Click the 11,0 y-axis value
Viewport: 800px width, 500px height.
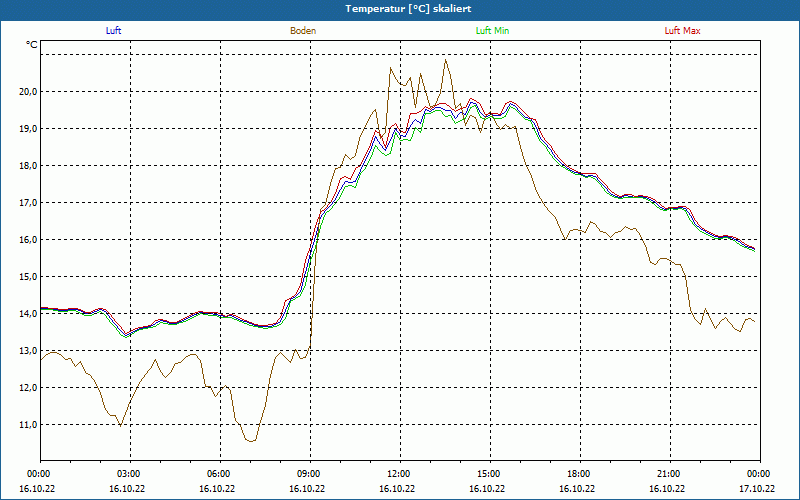pos(29,424)
